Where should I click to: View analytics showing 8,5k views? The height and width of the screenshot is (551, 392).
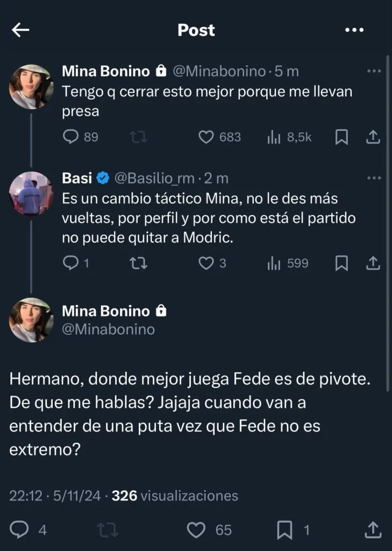(x=274, y=137)
